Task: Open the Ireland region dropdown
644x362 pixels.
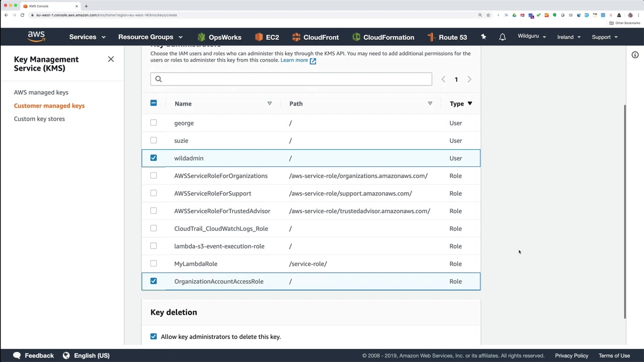Action: click(x=569, y=37)
